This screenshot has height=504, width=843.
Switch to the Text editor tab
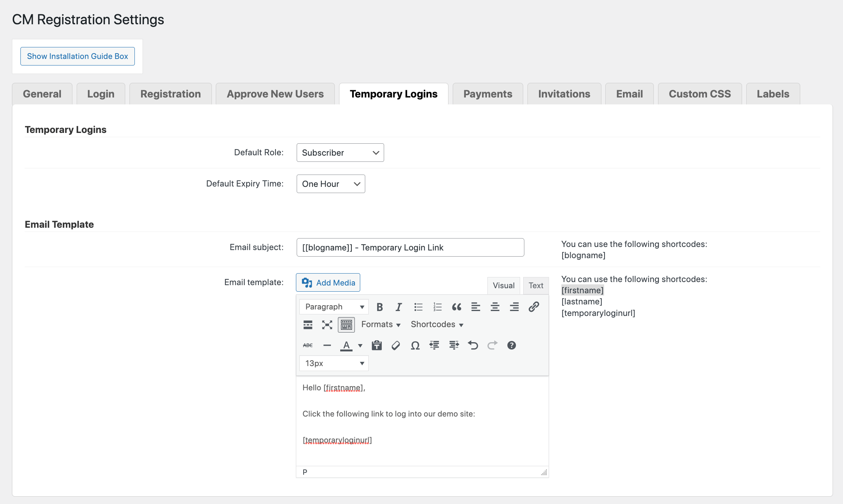(x=536, y=285)
